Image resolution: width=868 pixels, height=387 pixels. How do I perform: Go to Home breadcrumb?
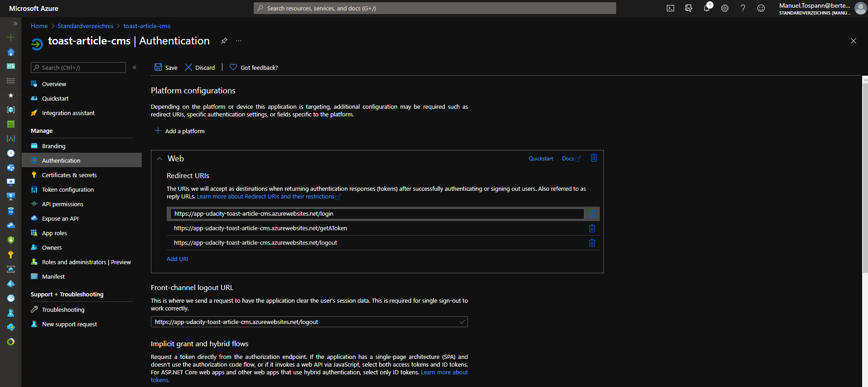[x=39, y=26]
